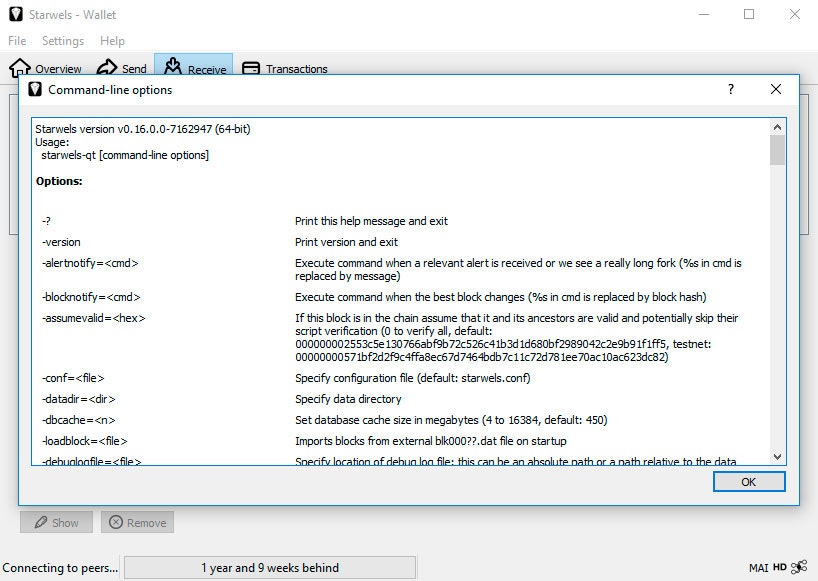The image size is (818, 581).
Task: Click the scrollbar up arrow in options list
Action: click(x=777, y=127)
